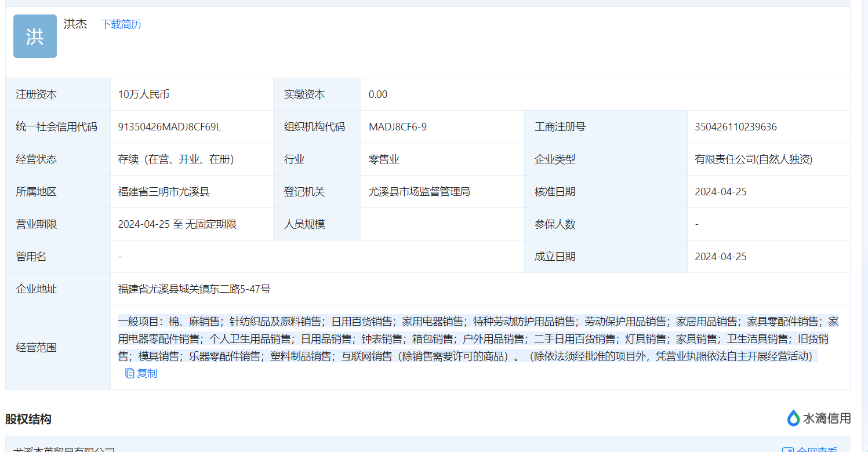Click the 行业 label cell
Screen dimensions: 868x452
317,159
